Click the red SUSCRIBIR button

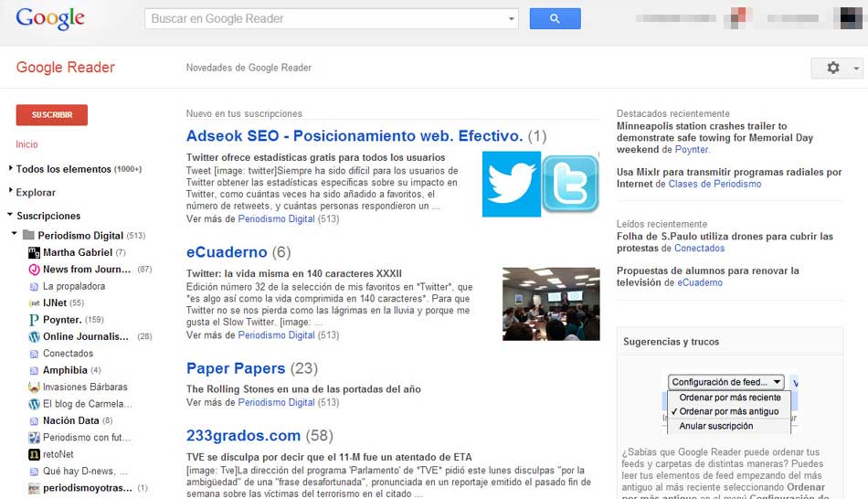click(x=51, y=114)
